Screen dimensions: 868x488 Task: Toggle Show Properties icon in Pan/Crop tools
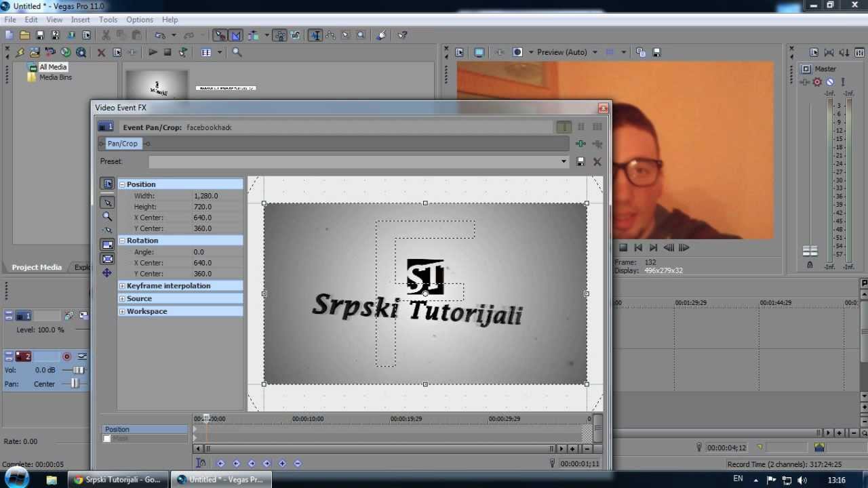pos(107,184)
